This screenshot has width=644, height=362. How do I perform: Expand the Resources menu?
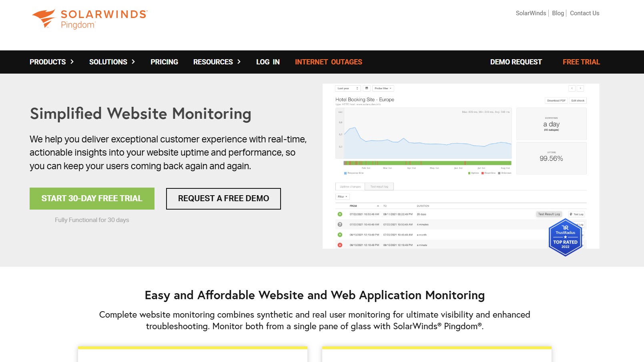(217, 62)
